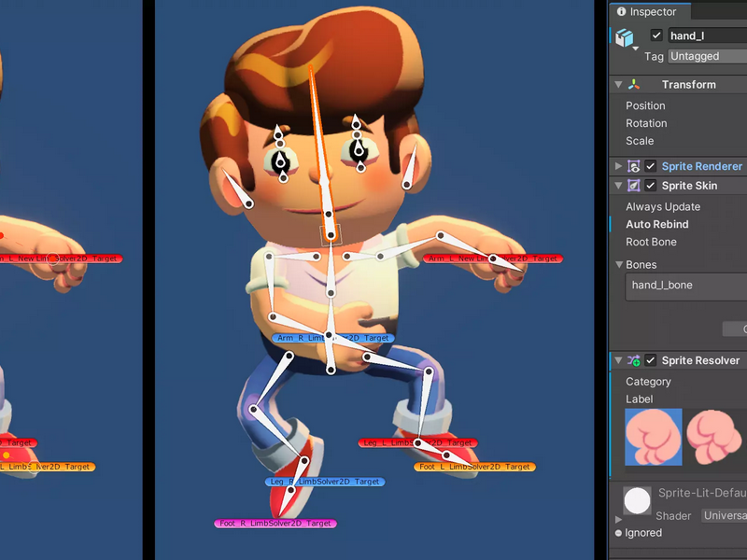Open the Tag dropdown showing Untagged
Image resolution: width=747 pixels, height=560 pixels.
pyautogui.click(x=707, y=56)
